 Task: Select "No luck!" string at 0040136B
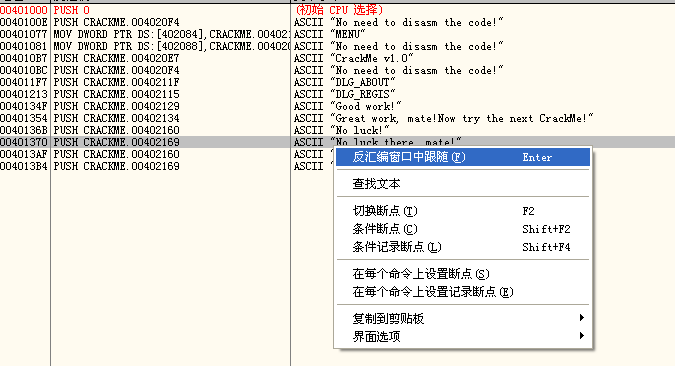pos(360,130)
